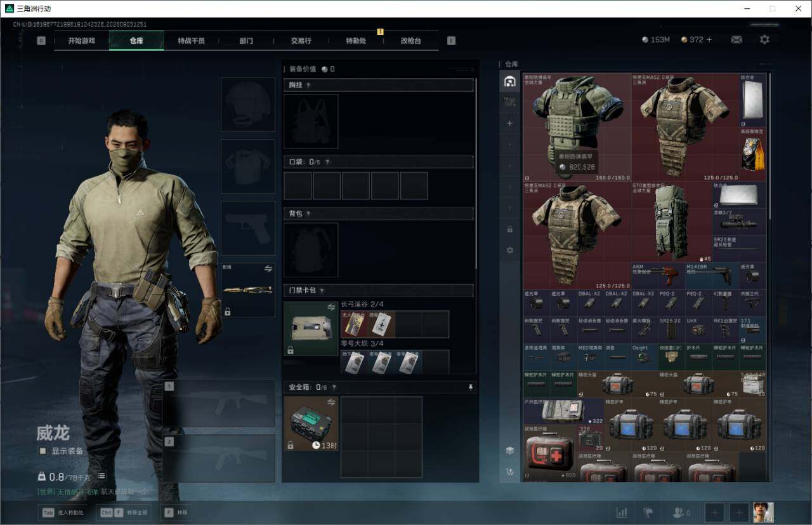Select the 战地医疗箱 with 800 points
812x525 pixels.
pos(550,452)
